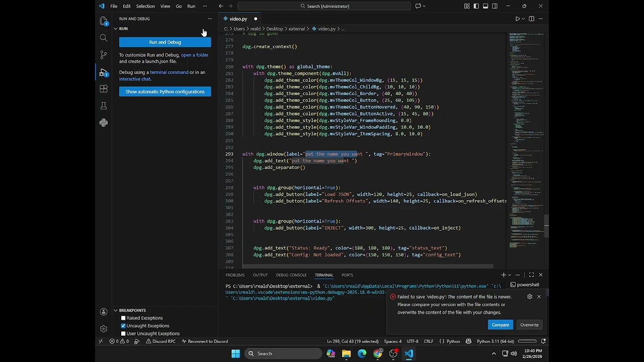644x362 pixels.
Task: Follow the open a folder link
Action: point(194,55)
